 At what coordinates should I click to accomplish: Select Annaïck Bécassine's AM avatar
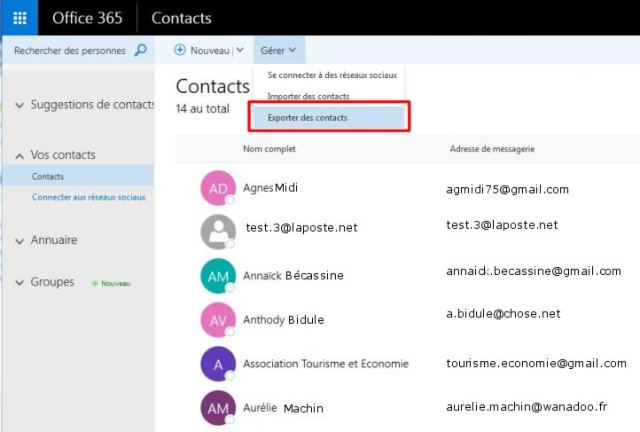(x=218, y=276)
